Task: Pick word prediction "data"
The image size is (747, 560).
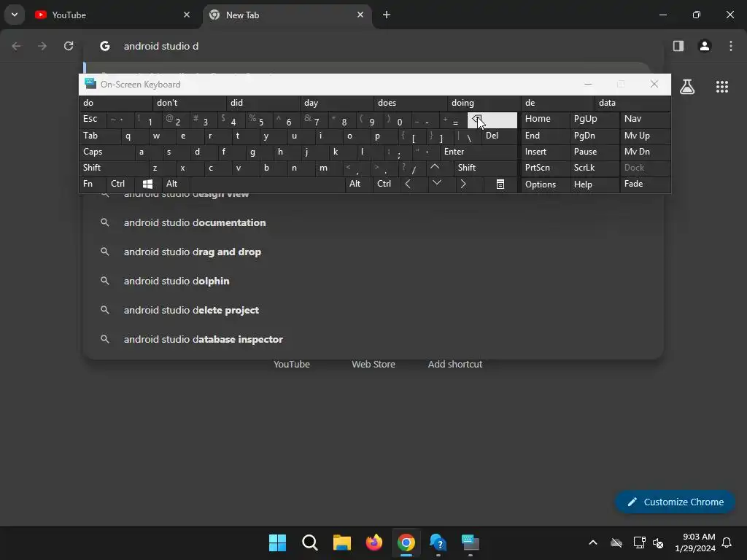Action: tap(632, 103)
